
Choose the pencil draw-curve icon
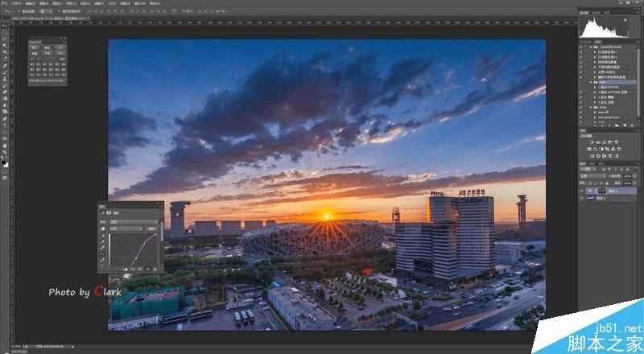pos(103,260)
